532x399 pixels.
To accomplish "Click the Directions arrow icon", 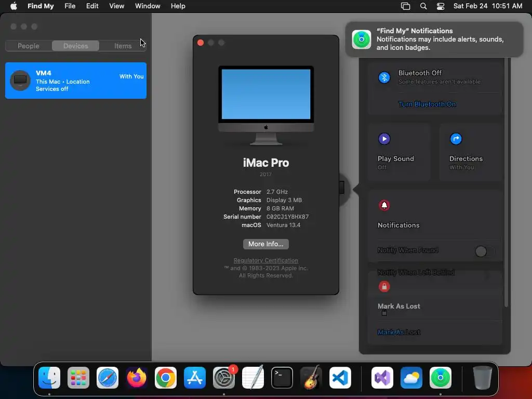I will click(x=456, y=139).
